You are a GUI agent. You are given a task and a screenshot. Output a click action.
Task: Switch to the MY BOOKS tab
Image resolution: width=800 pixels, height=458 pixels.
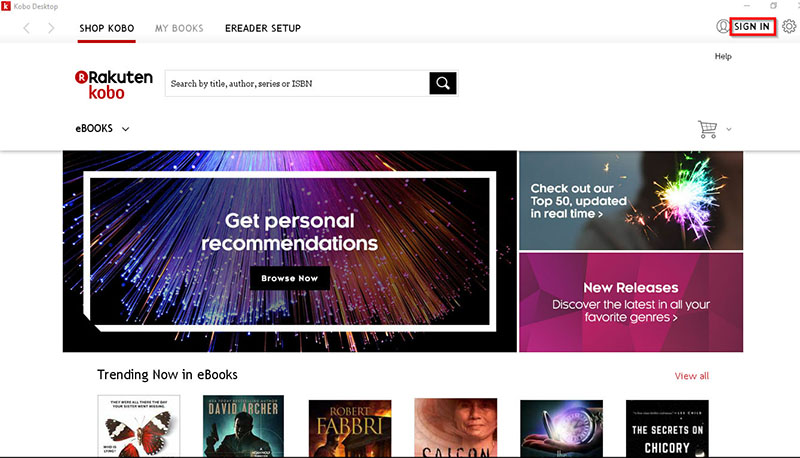pos(179,28)
